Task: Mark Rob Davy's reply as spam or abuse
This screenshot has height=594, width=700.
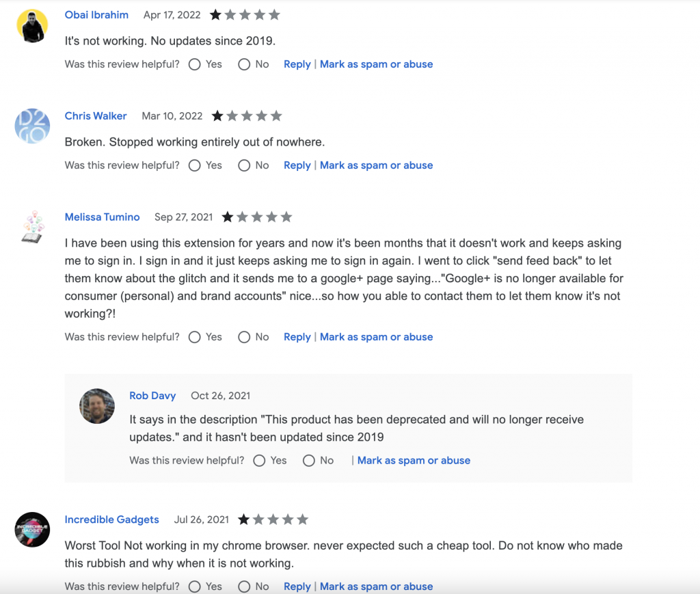Action: 414,460
